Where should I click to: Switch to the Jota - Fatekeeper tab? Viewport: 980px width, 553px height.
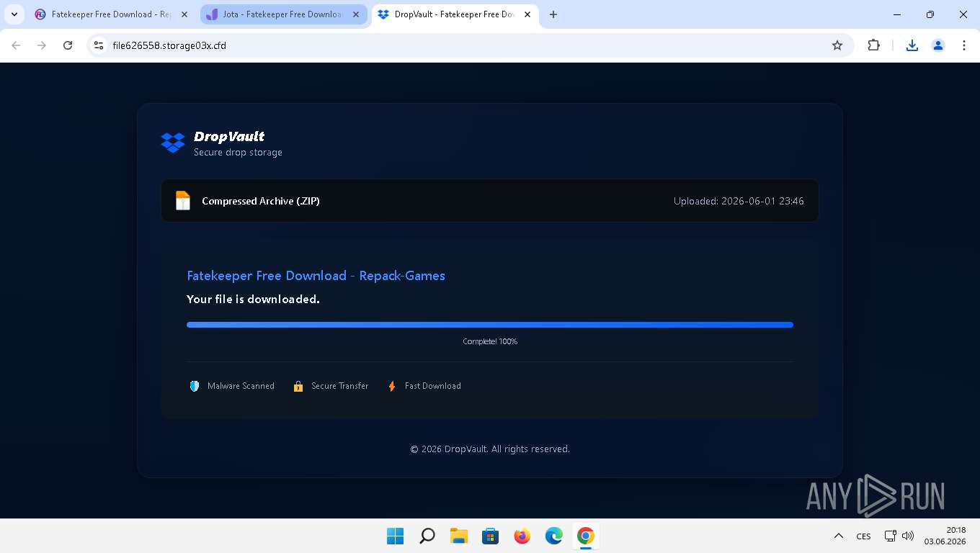(282, 14)
